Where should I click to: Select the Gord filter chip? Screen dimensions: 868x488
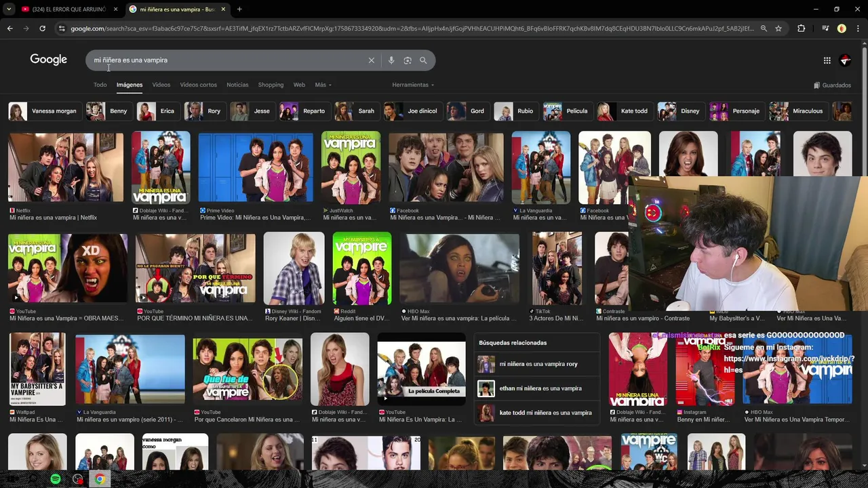pos(467,111)
